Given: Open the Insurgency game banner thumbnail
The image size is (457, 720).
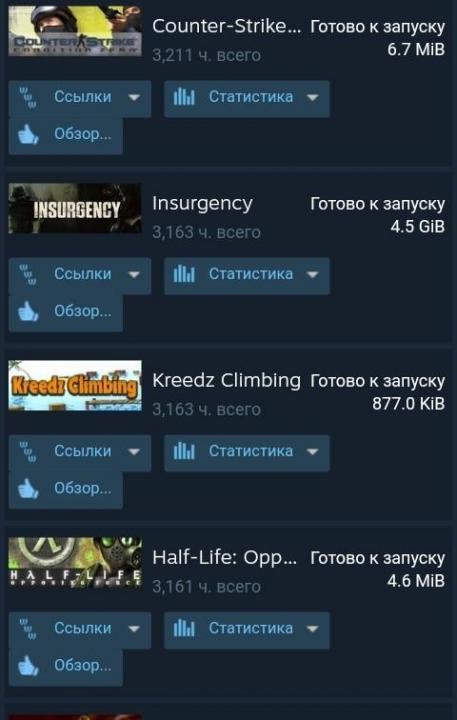Looking at the screenshot, I should [x=75, y=208].
